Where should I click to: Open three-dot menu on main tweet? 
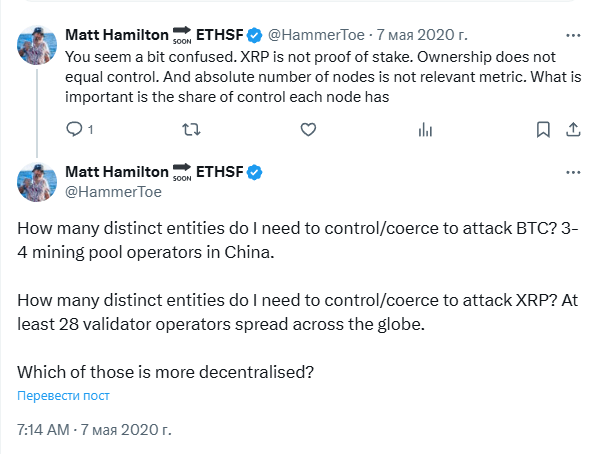(573, 173)
